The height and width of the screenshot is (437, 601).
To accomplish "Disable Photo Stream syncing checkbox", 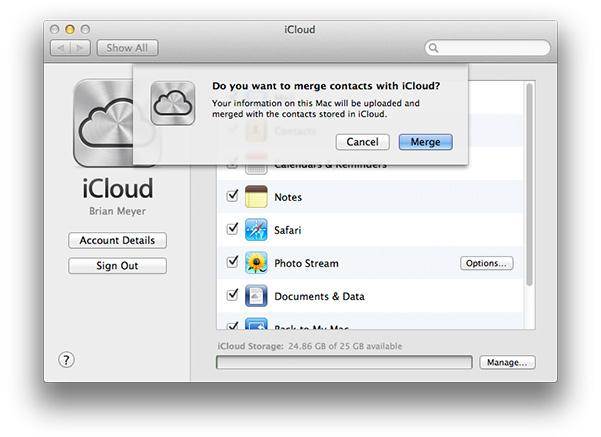I will [232, 262].
